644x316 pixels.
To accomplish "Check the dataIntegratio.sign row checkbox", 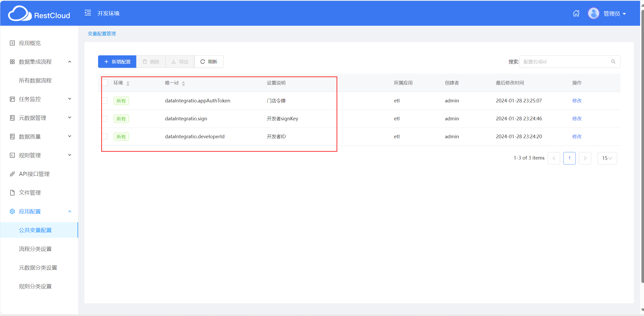I will [x=105, y=118].
